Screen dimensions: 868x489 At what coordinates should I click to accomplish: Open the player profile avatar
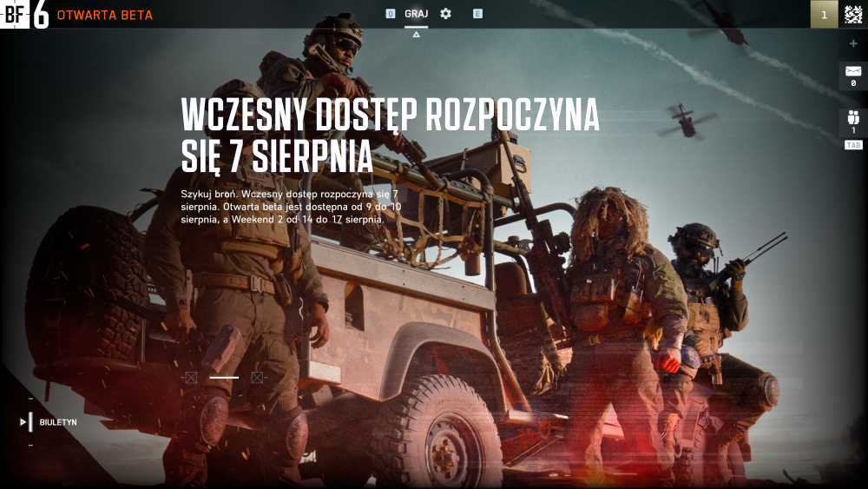pyautogui.click(x=853, y=15)
